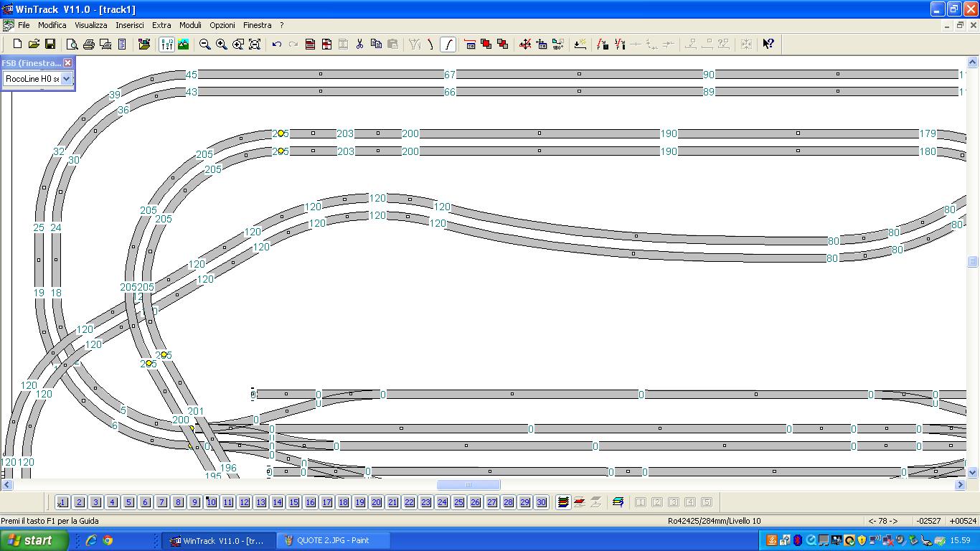Viewport: 980px width, 551px height.
Task: Toggle the track numbering grid icon
Action: pyautogui.click(x=166, y=44)
